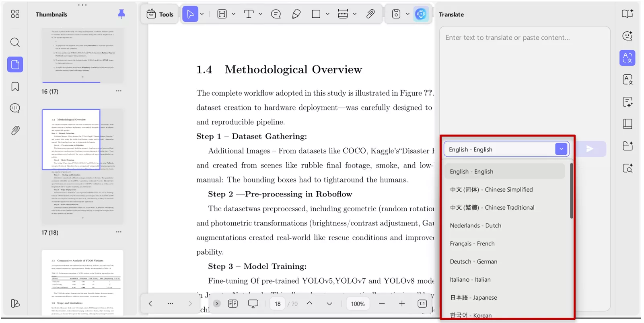The image size is (644, 323).
Task: Open the home grid icon in sidebar
Action: [x=15, y=14]
